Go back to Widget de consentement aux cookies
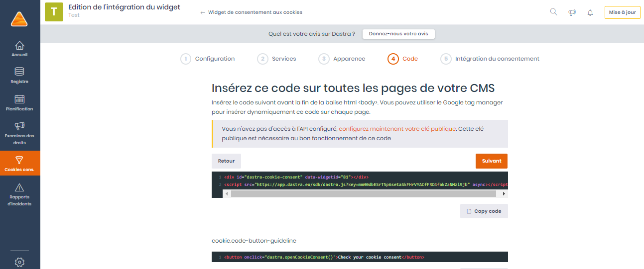Viewport: 644px width, 269px height. click(251, 12)
